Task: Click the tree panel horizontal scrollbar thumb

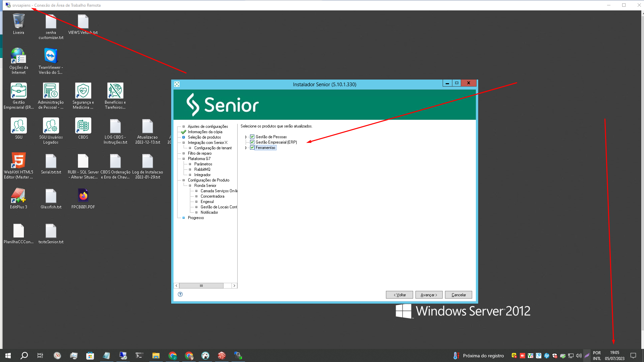Action: [201, 286]
